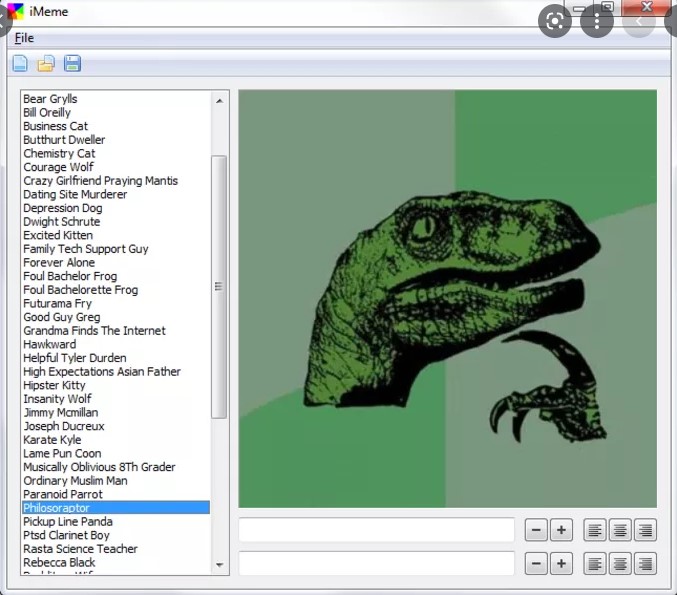Select Butthurt Dweller meme

64,140
